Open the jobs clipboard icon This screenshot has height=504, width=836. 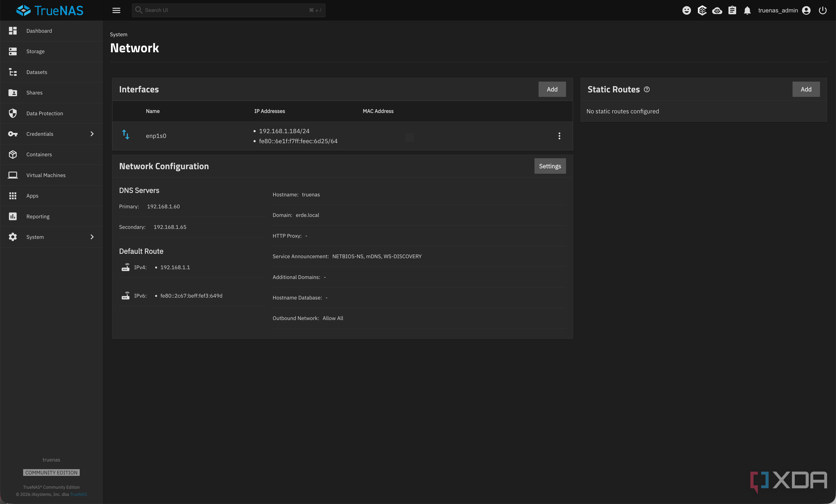tap(732, 10)
